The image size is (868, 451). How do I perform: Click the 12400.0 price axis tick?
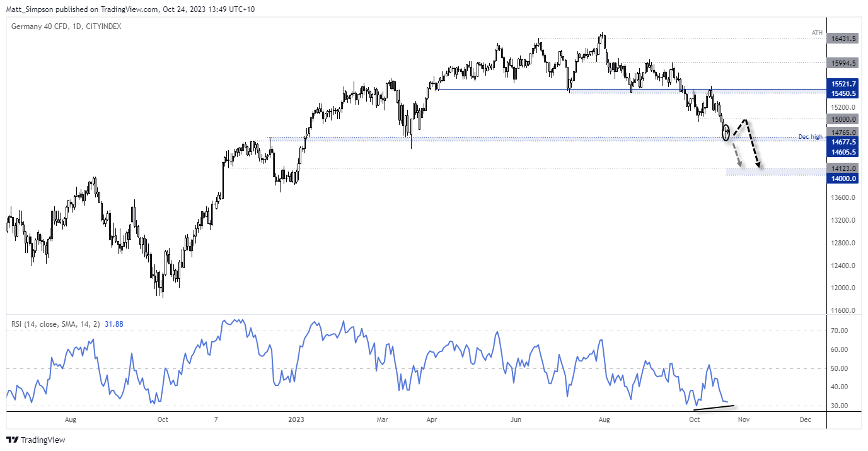pyautogui.click(x=844, y=266)
